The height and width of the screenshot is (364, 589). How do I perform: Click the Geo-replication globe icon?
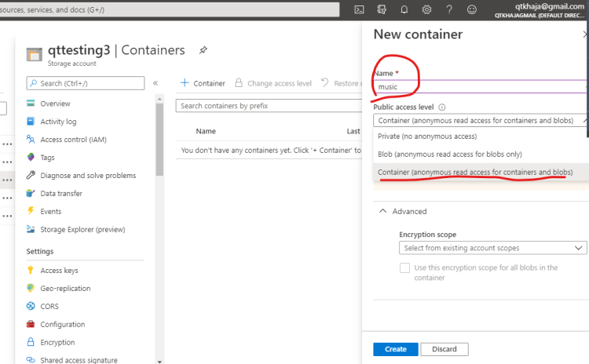[31, 288]
